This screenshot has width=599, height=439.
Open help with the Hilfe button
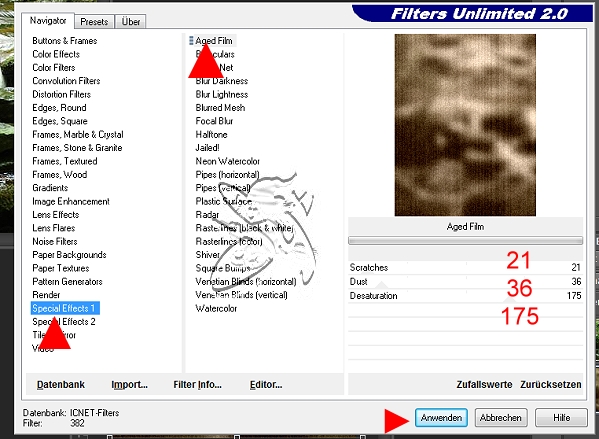click(561, 418)
